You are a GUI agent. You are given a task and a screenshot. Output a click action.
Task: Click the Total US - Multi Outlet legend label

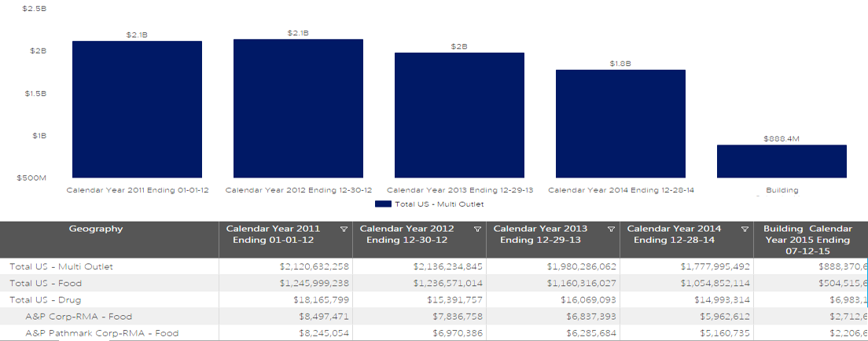(x=439, y=203)
